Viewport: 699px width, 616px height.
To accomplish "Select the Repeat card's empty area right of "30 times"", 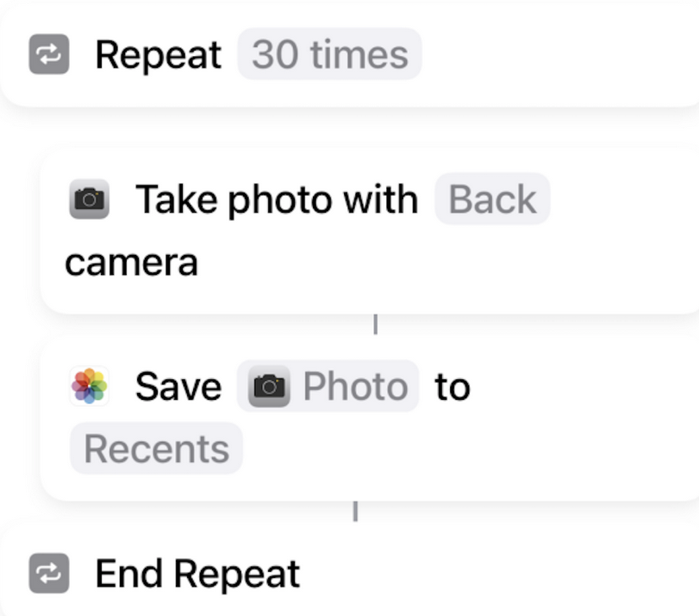I will 560,55.
